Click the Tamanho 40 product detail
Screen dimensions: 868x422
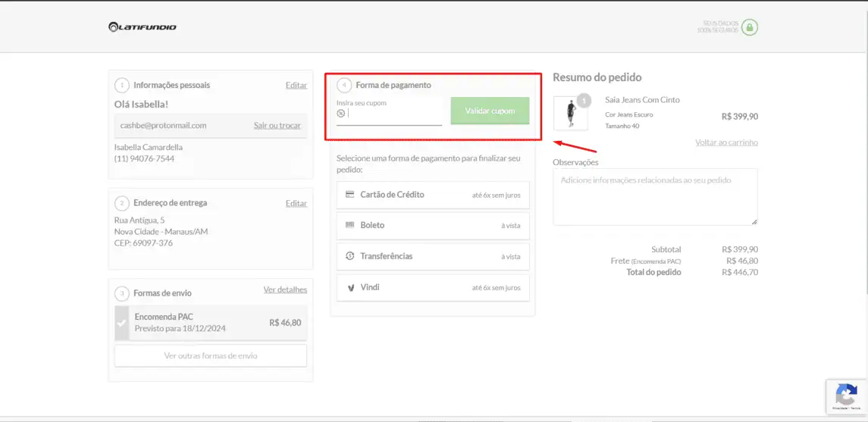click(x=622, y=126)
